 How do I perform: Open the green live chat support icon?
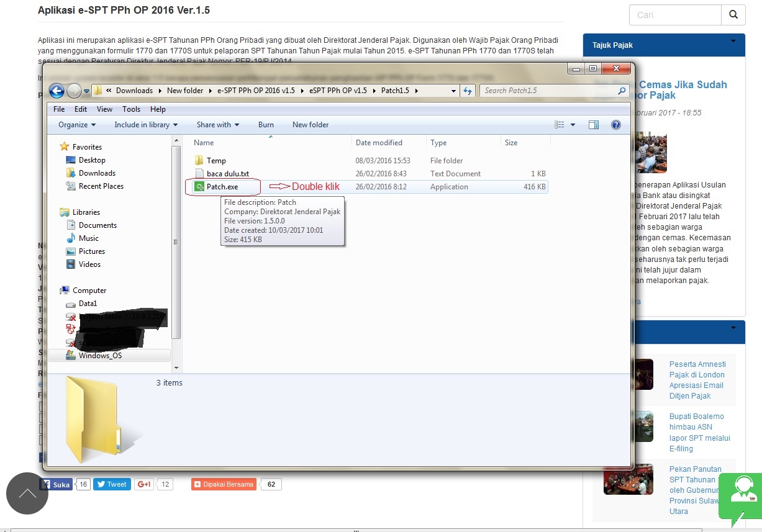(740, 497)
